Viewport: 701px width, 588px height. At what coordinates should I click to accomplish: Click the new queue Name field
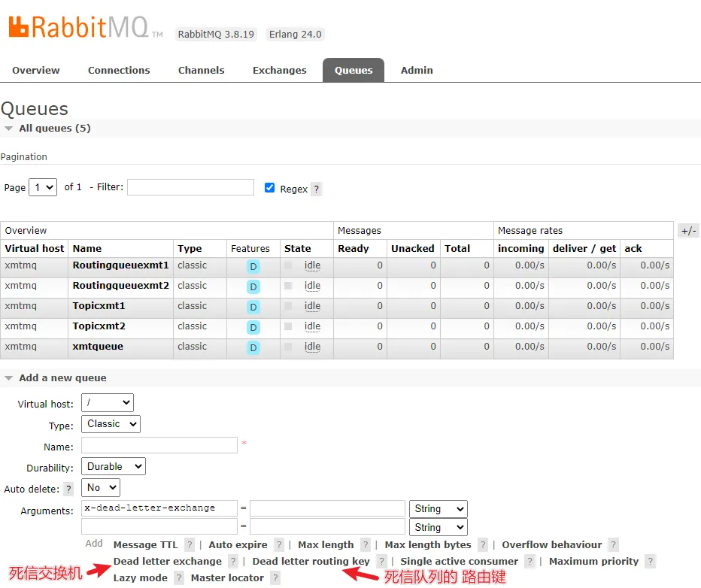pyautogui.click(x=159, y=445)
